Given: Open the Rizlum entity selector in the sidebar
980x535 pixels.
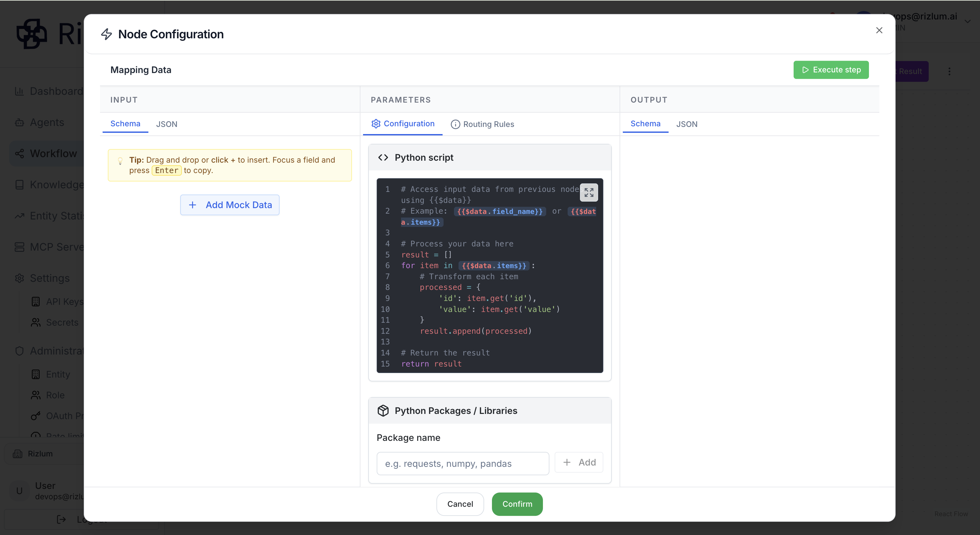Looking at the screenshot, I should click(x=44, y=454).
